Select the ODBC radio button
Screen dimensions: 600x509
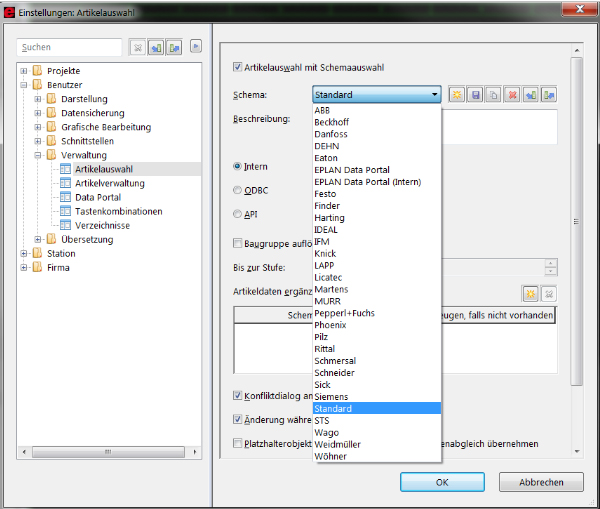tap(238, 190)
